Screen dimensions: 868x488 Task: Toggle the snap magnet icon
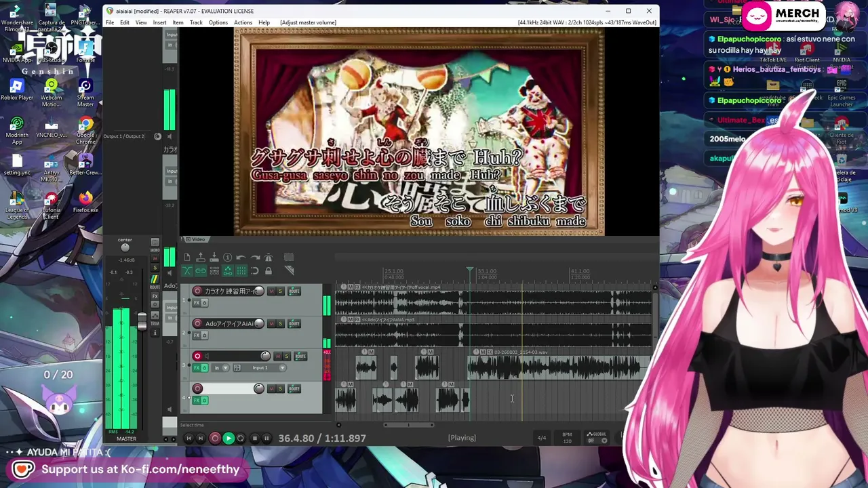click(x=255, y=271)
